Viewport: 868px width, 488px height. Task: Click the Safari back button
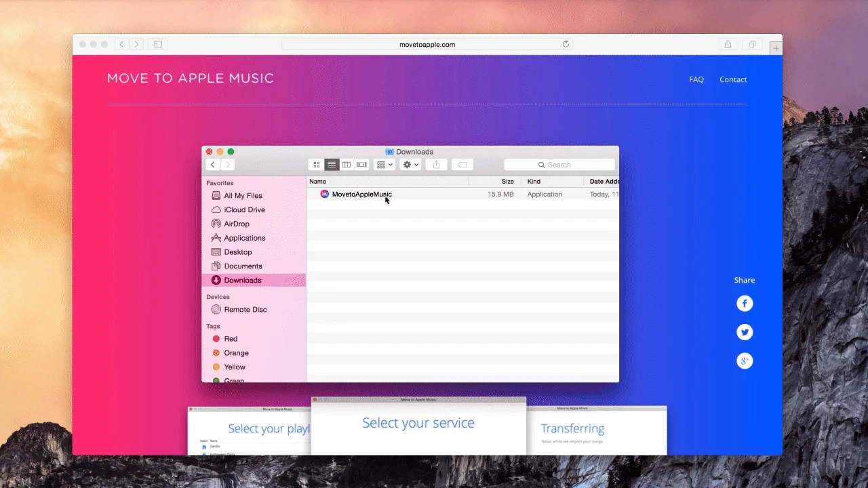[x=121, y=44]
